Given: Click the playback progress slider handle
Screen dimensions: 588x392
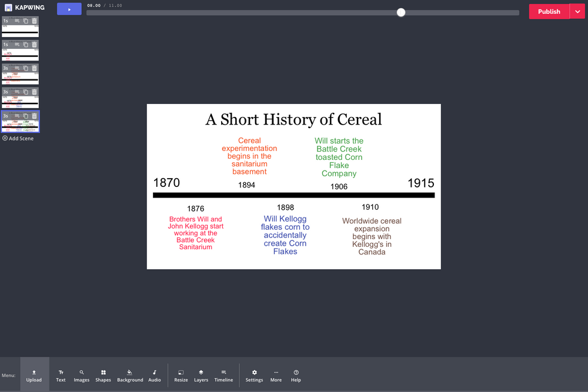Looking at the screenshot, I should coord(401,12).
